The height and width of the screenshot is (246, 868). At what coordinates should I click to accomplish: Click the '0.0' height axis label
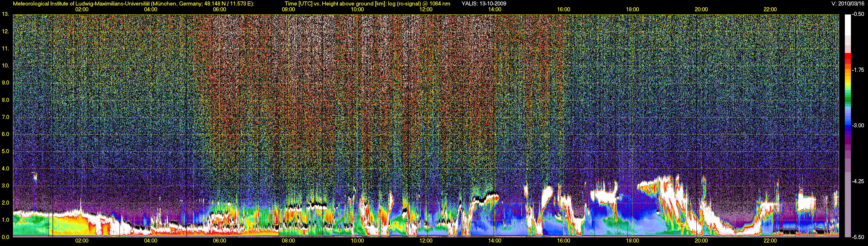pyautogui.click(x=5, y=237)
